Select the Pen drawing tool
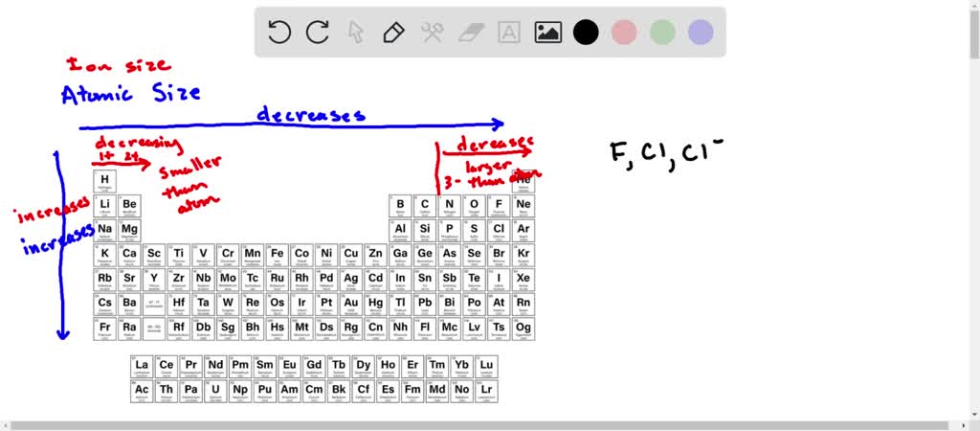This screenshot has height=431, width=980. (393, 32)
